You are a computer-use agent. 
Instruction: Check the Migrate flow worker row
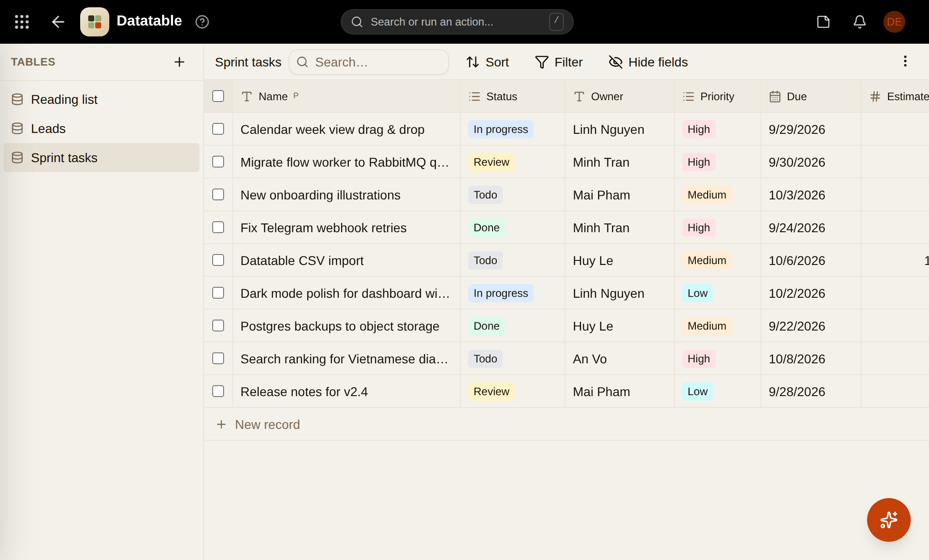(218, 162)
